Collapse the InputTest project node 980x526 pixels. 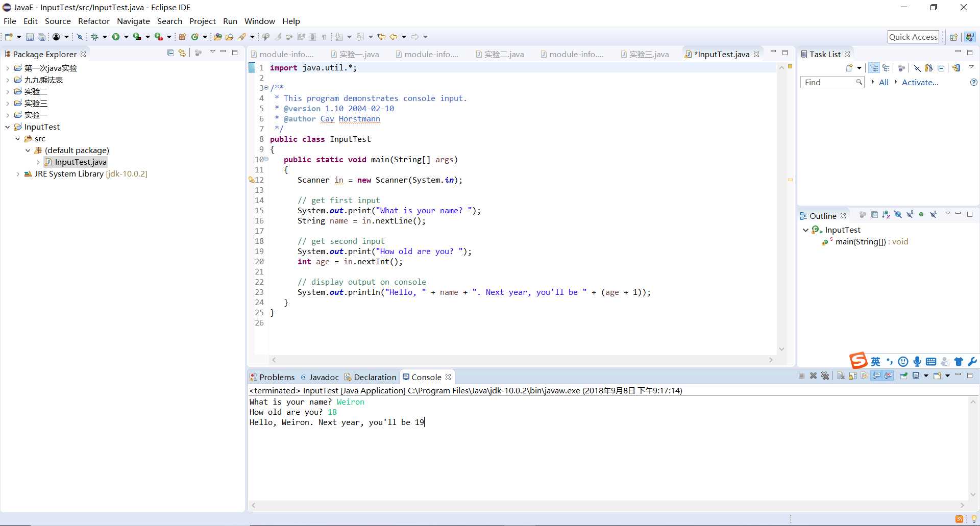coord(7,127)
